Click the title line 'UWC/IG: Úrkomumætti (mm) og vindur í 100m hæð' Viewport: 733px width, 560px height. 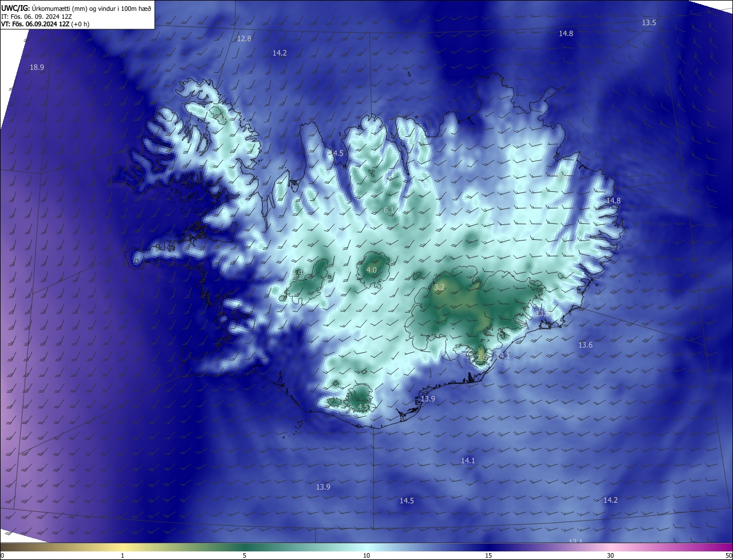76,7
